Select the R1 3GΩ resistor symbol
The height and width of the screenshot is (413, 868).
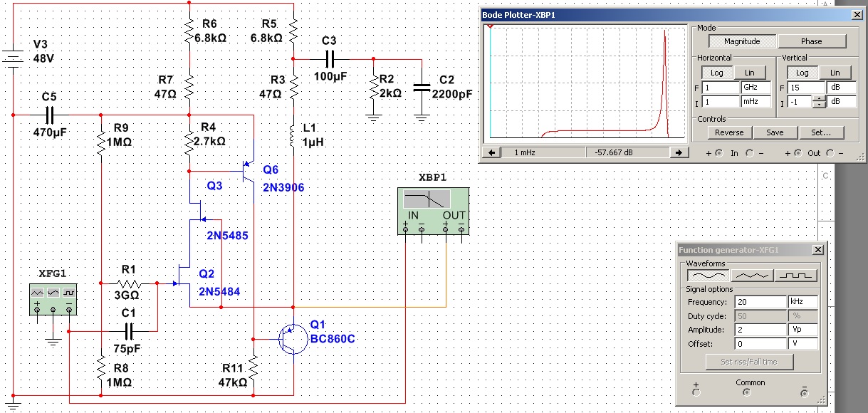[x=129, y=283]
